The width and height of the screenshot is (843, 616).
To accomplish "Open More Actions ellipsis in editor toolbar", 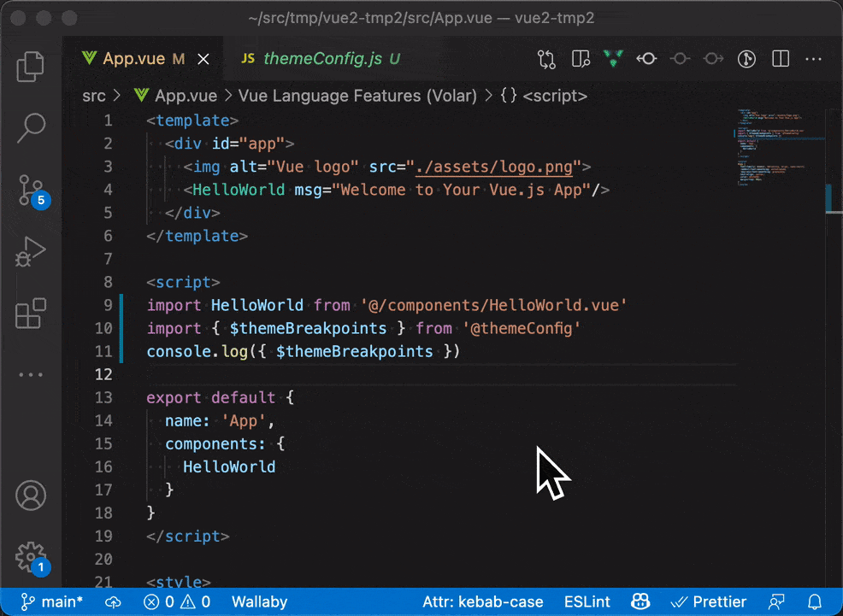I will tap(813, 59).
